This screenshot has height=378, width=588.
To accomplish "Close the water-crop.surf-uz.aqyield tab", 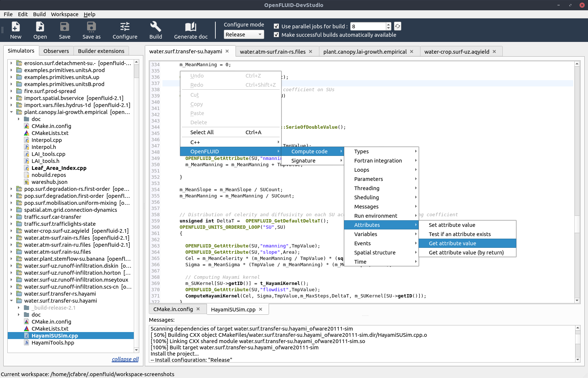I will click(494, 51).
